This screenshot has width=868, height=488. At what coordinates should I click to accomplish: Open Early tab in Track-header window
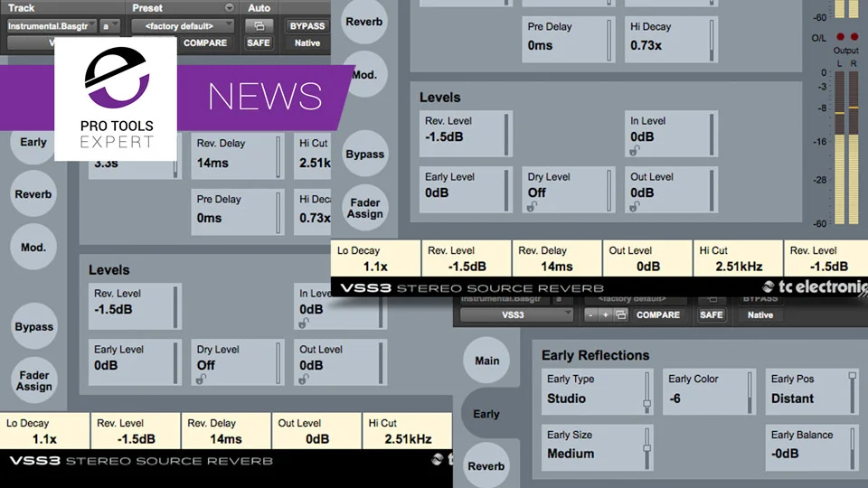tap(33, 142)
